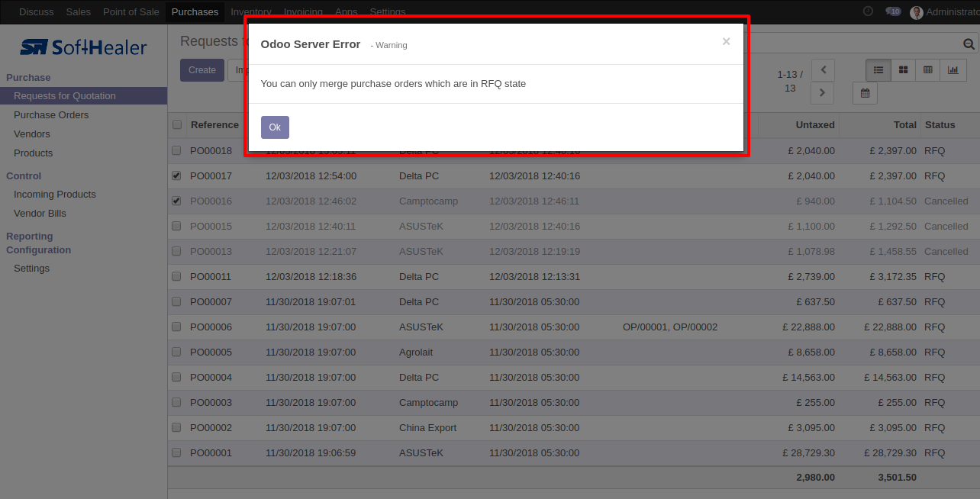The image size is (980, 499).
Task: Open the Sales menu
Action: pos(79,11)
